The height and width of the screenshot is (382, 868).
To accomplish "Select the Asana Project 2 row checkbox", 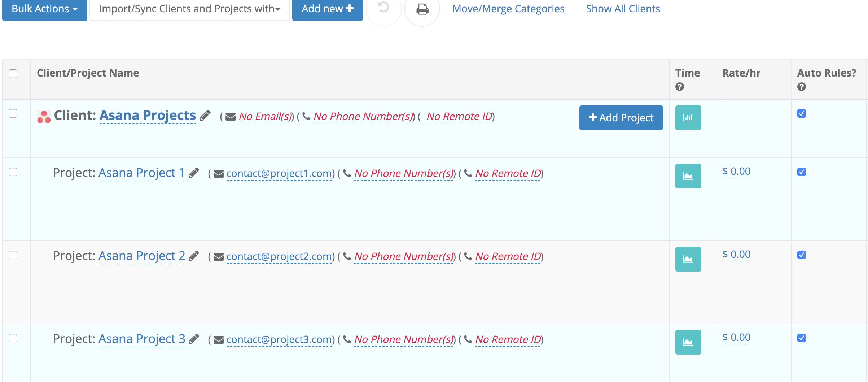I will [x=13, y=255].
